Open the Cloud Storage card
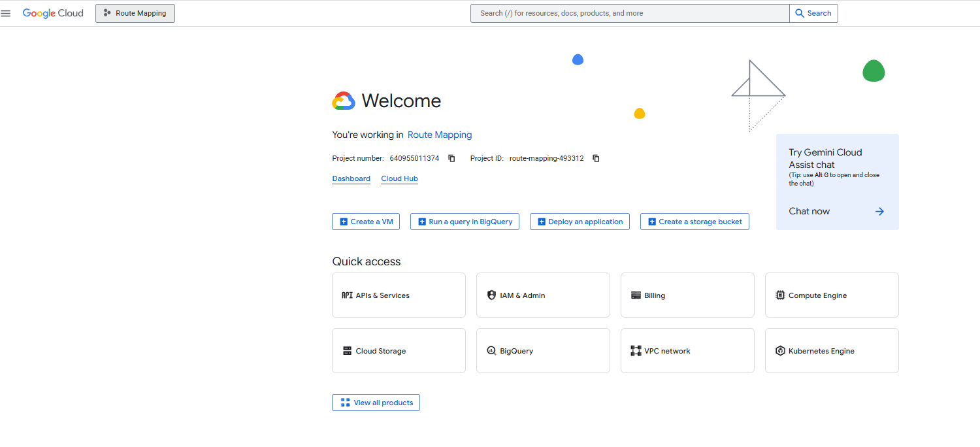The height and width of the screenshot is (447, 980). tap(399, 351)
